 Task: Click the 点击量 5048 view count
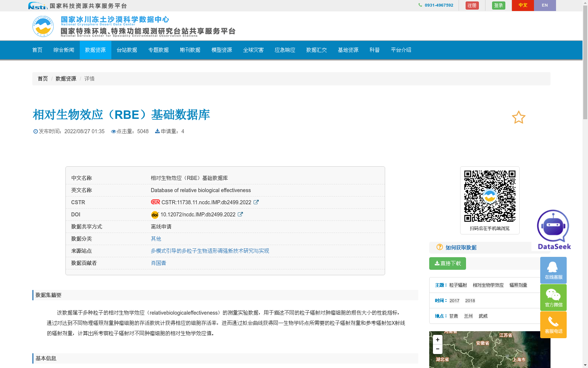pos(130,131)
